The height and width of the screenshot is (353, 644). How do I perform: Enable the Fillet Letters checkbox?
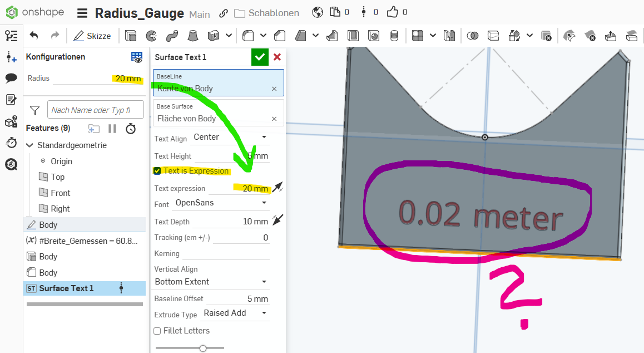click(157, 331)
